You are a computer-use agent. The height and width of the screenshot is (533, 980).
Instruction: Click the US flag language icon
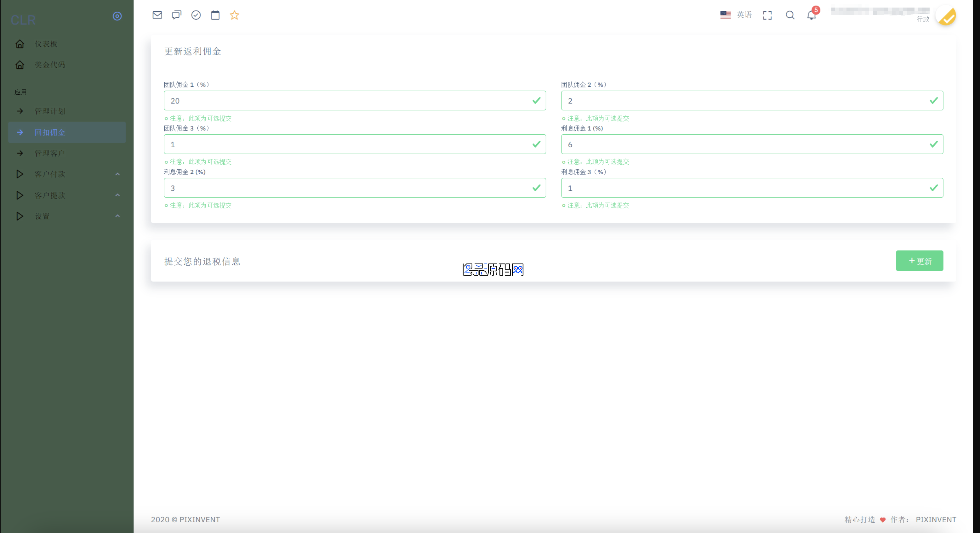tap(725, 14)
